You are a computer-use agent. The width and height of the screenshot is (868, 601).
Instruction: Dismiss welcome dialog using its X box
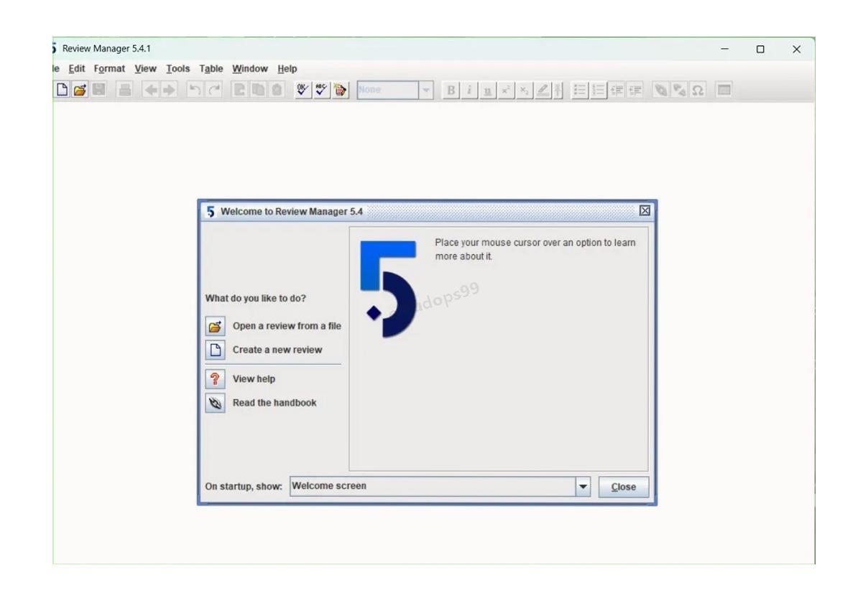pos(645,211)
